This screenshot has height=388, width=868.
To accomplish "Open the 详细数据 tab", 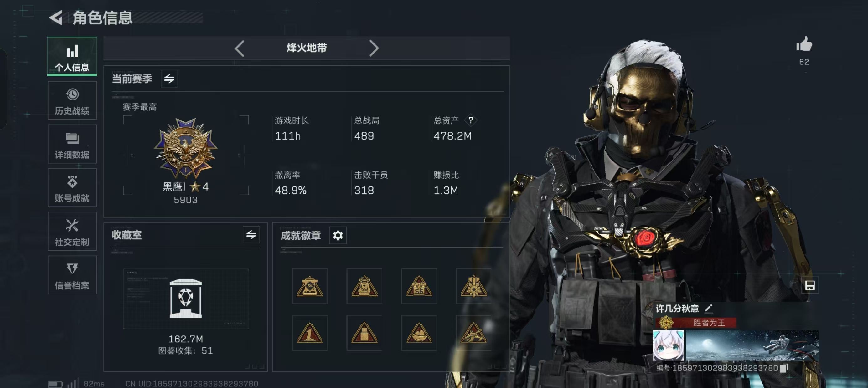I will click(x=72, y=144).
